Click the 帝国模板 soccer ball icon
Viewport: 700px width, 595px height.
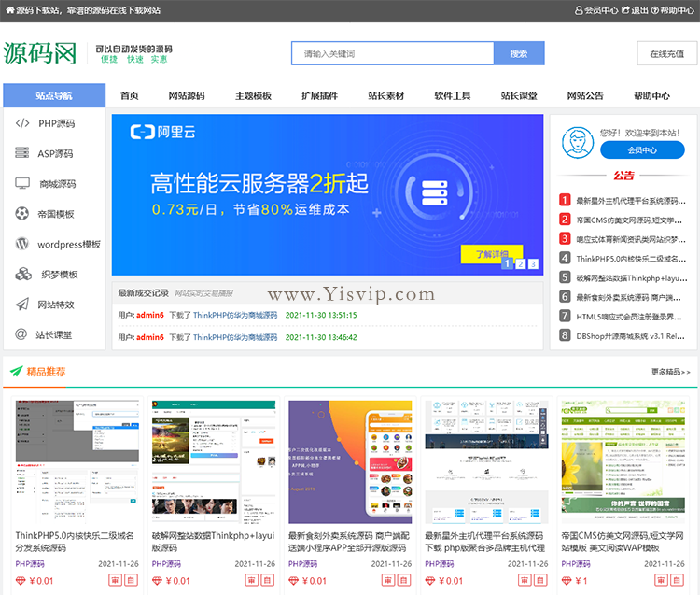[x=21, y=214]
